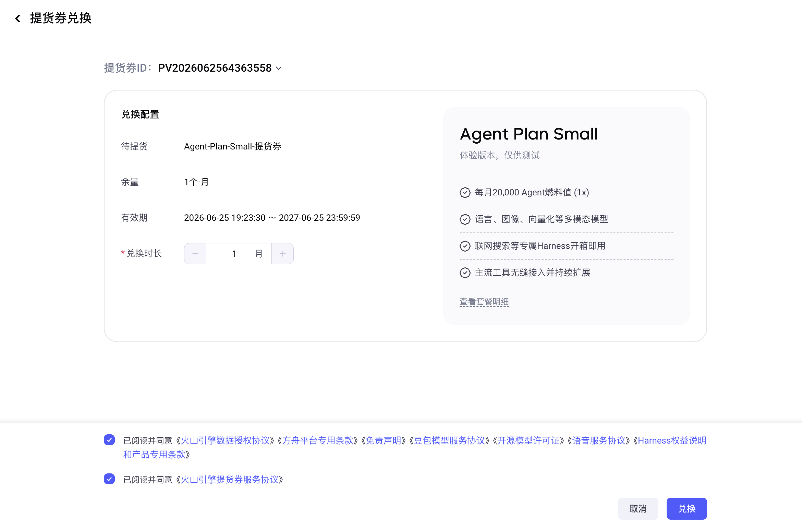The height and width of the screenshot is (532, 802).
Task: Click the check icon beside 主流工具无缝接入并持续扩展
Action: click(x=465, y=273)
